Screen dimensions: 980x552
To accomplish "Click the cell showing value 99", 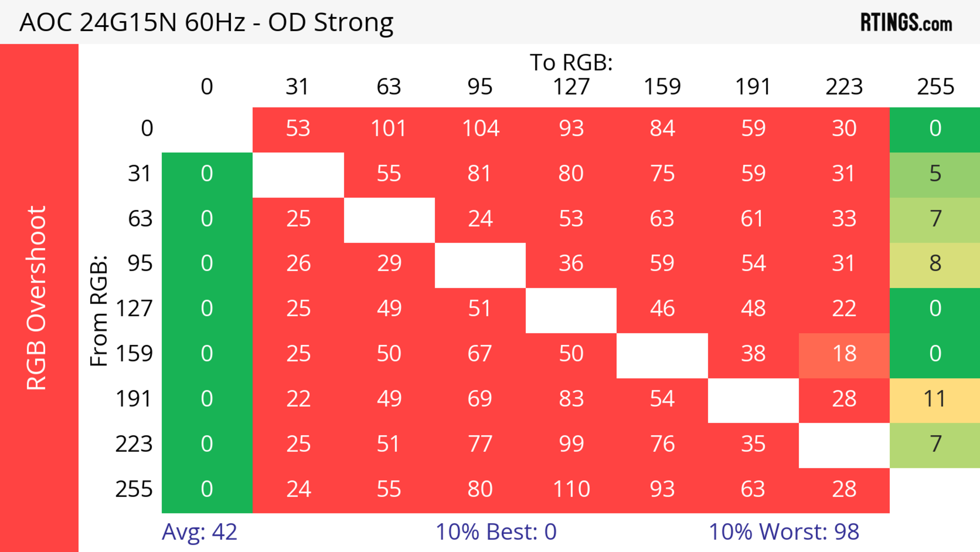I will (x=571, y=444).
